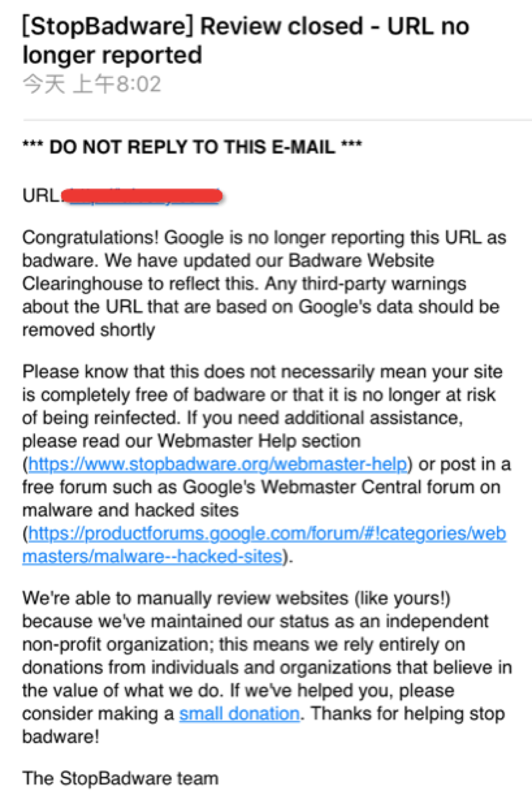Screen dimensions: 532x795
Task: Click the DO NOT REPLY warning line
Action: tap(192, 147)
